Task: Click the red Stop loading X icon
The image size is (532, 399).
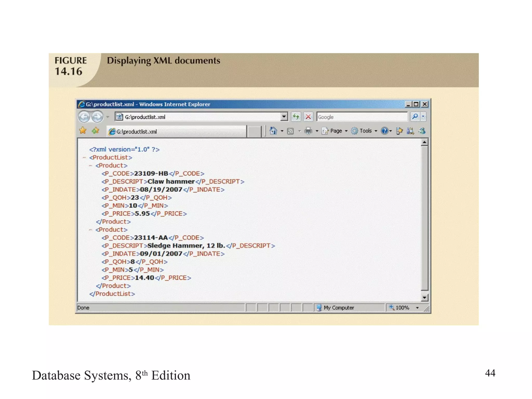Action: pyautogui.click(x=308, y=117)
